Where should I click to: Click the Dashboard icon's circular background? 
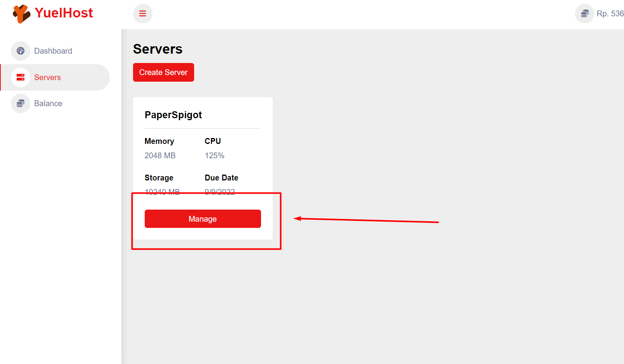click(21, 51)
